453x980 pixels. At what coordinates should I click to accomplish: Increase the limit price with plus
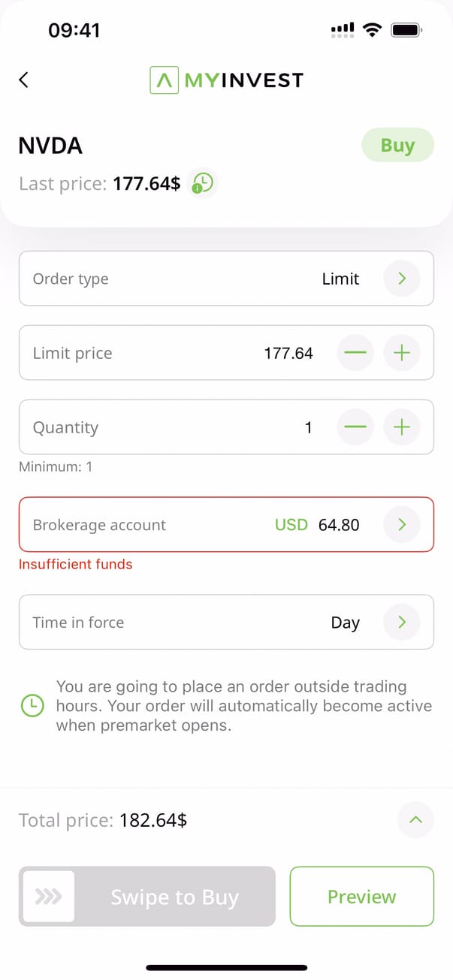(402, 353)
